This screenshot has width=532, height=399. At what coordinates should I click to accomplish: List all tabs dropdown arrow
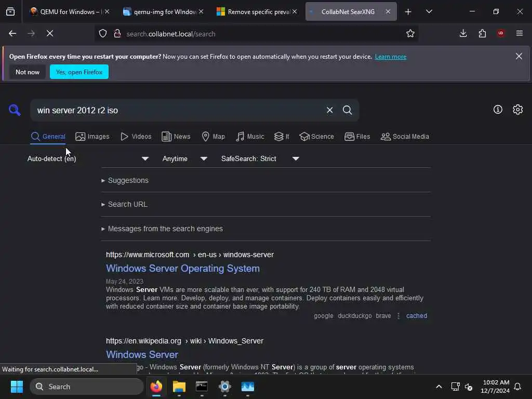pyautogui.click(x=429, y=12)
